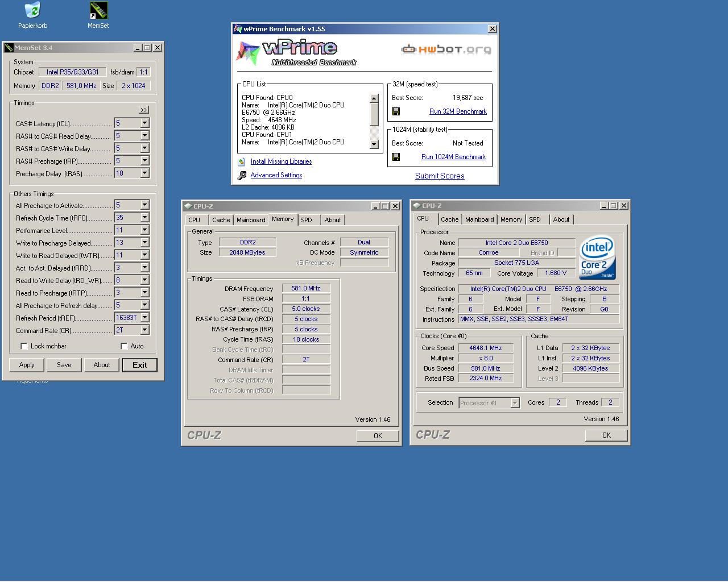Click the Apply button in MemSet

point(27,365)
